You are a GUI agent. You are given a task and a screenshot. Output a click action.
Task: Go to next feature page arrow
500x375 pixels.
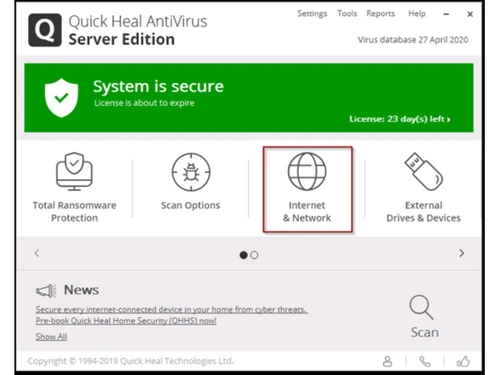click(x=461, y=253)
